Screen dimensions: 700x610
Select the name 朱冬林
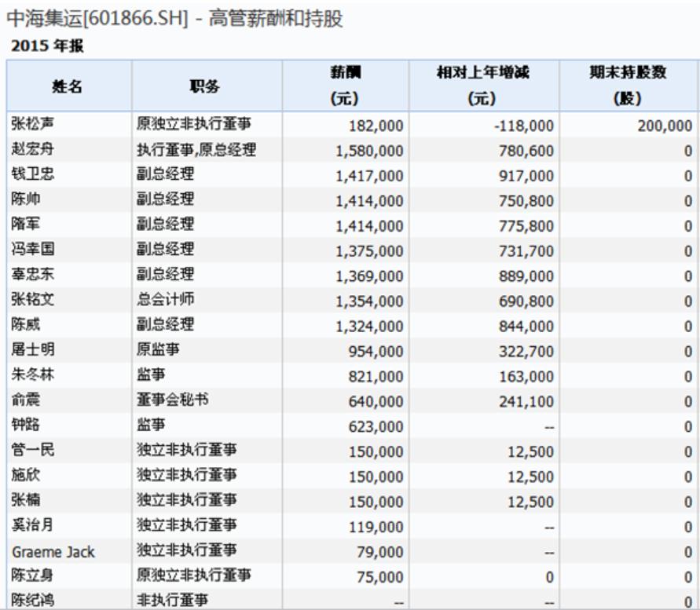coord(32,374)
